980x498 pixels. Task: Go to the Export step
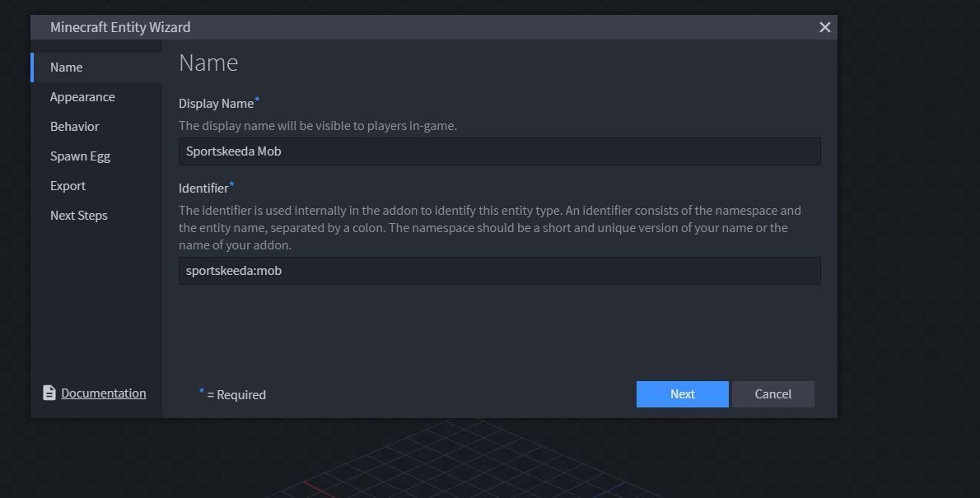(68, 185)
